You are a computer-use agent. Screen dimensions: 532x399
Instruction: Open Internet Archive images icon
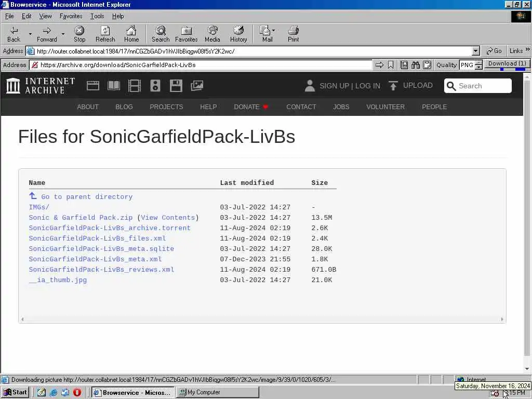point(197,86)
